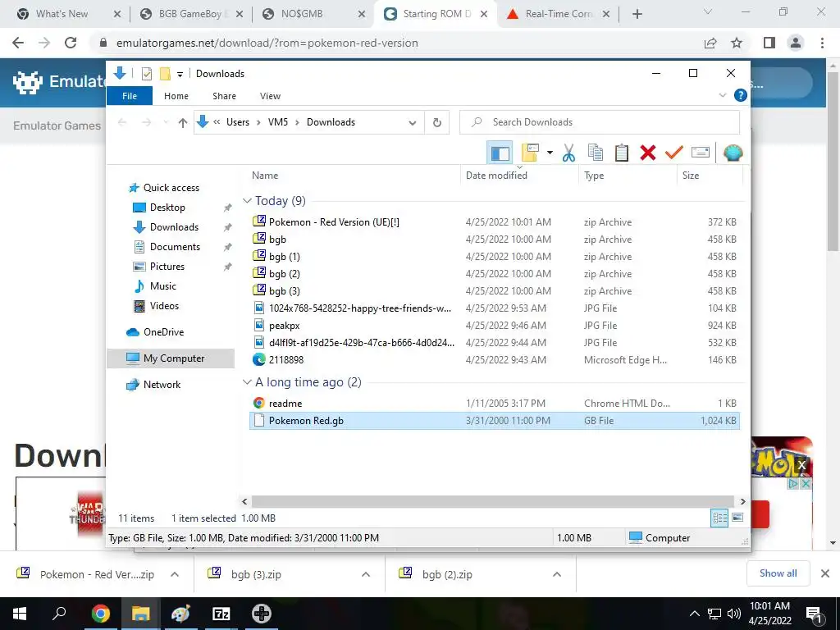Switch to large icons view in status bar

point(737,518)
